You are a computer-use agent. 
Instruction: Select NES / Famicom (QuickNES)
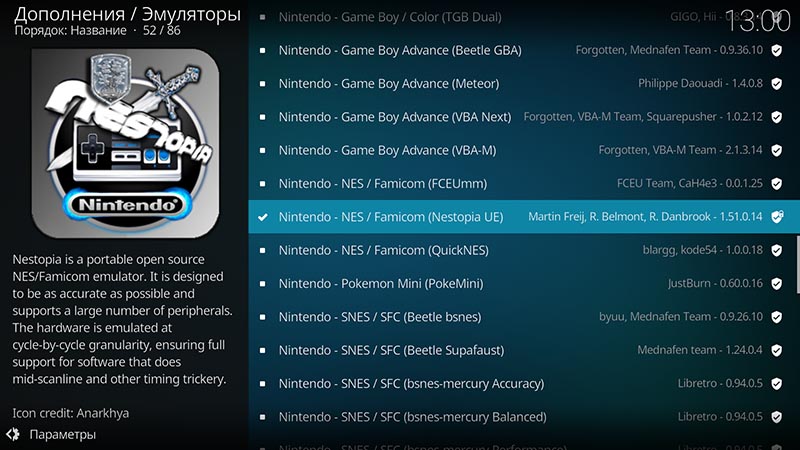coord(524,250)
